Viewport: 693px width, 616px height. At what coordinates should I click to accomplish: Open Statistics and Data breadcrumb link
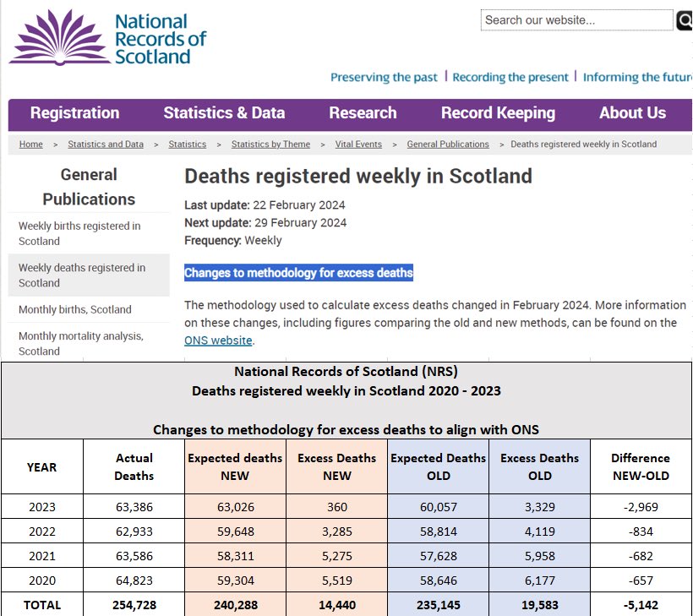point(106,144)
